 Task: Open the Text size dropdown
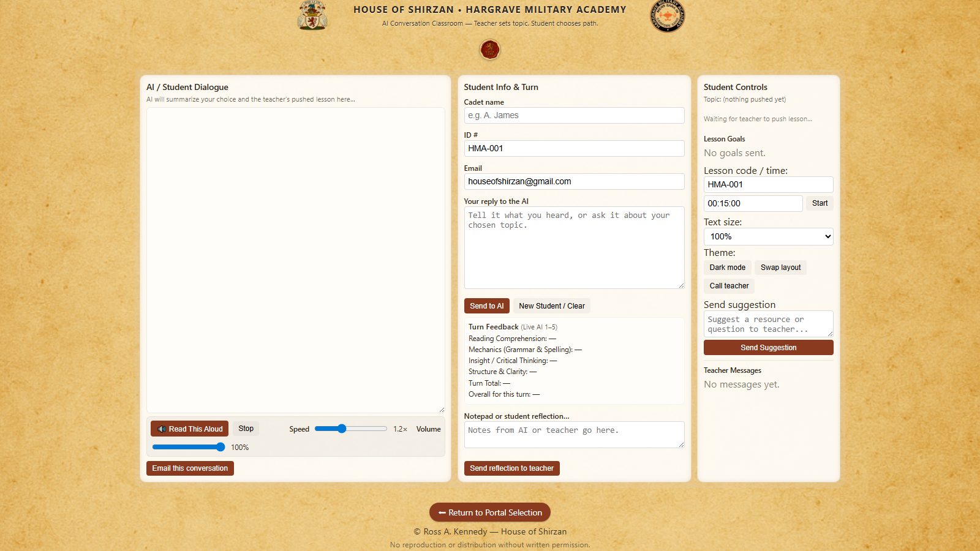(x=768, y=236)
